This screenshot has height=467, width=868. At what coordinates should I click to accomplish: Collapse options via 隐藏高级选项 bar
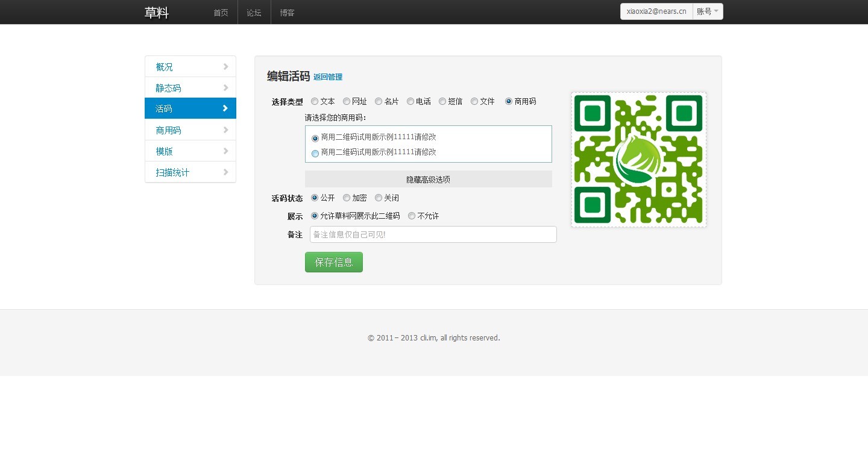tap(429, 179)
